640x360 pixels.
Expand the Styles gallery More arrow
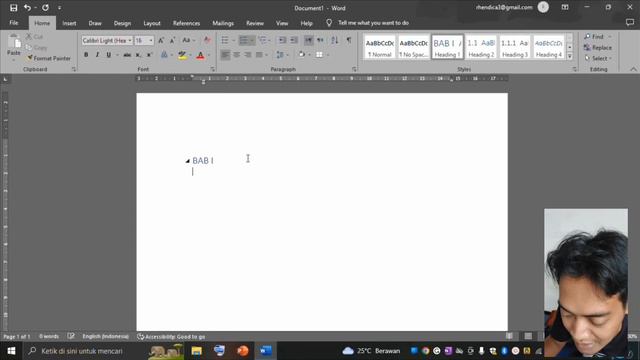click(570, 56)
